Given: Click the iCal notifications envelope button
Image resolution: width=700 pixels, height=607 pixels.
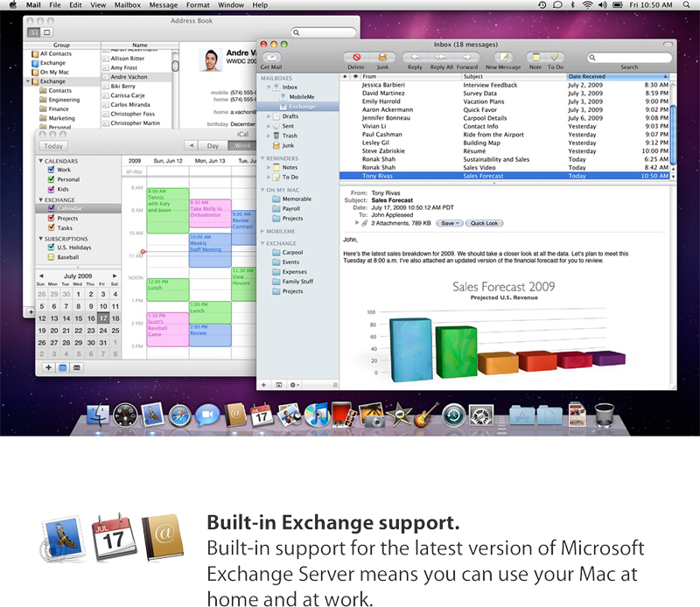Looking at the screenshot, I should pos(77,367).
